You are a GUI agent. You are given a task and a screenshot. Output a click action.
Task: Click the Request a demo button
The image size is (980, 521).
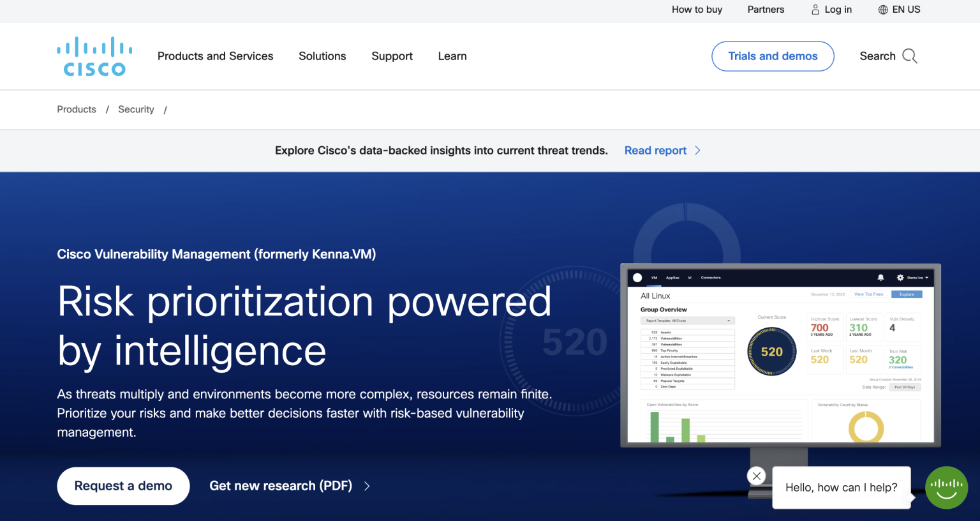(122, 486)
